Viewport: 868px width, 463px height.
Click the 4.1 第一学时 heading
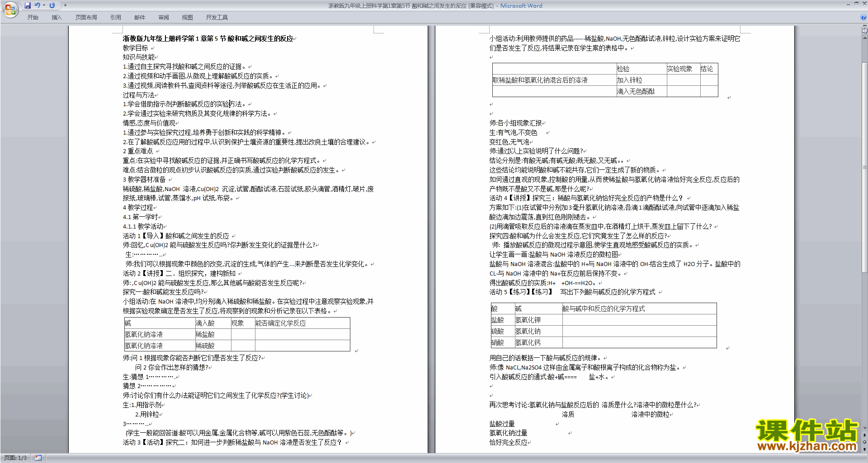coord(140,217)
